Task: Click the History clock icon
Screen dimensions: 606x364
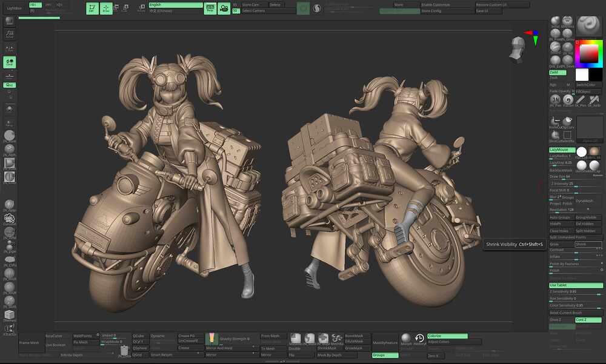Action: coord(419,339)
